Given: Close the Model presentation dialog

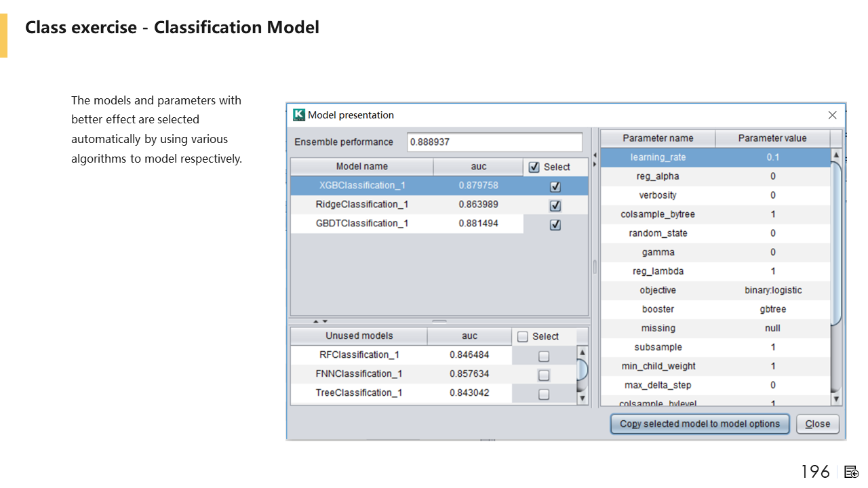Looking at the screenshot, I should (x=832, y=115).
